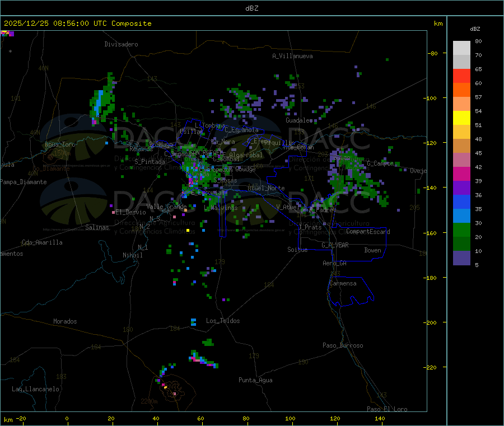The image size is (504, 426).
Task: Click the Divisadero place label
Action: coord(121,44)
